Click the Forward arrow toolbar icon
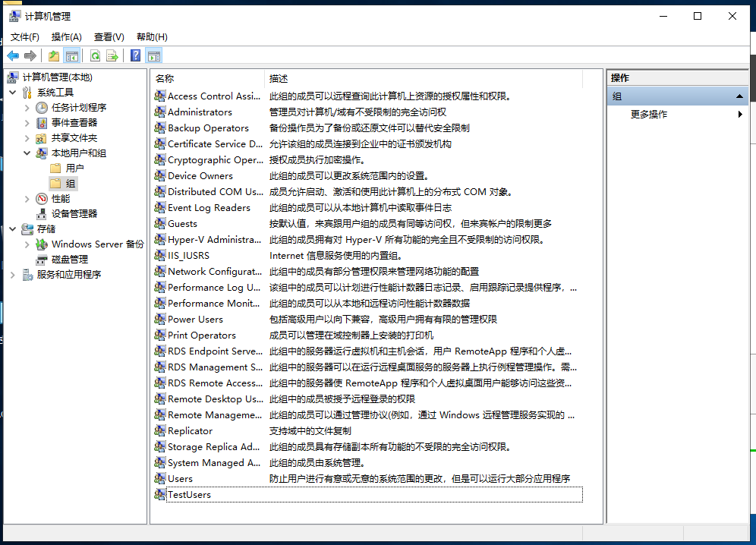 pos(30,56)
